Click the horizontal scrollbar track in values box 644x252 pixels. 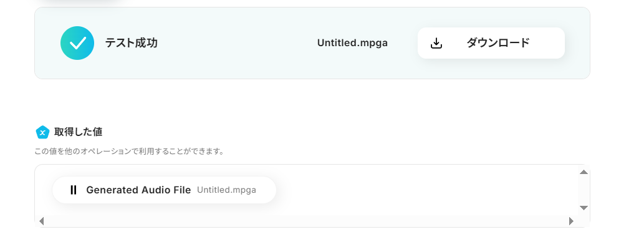305,221
